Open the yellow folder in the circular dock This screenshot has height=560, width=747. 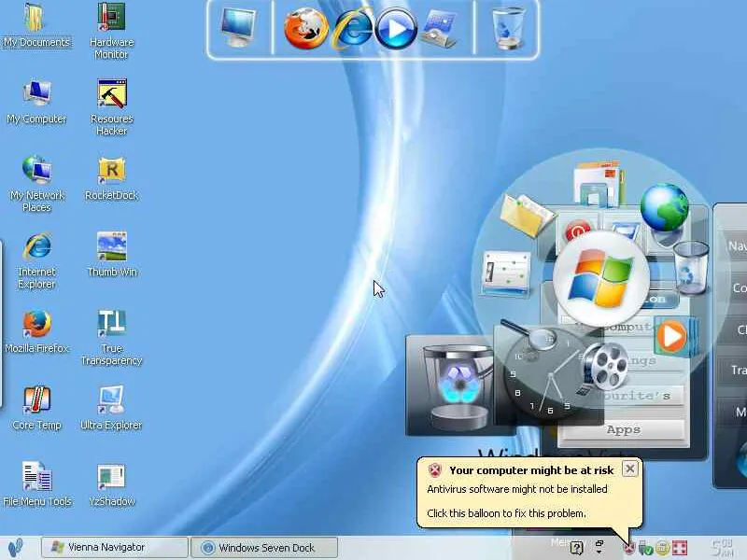pyautogui.click(x=527, y=216)
